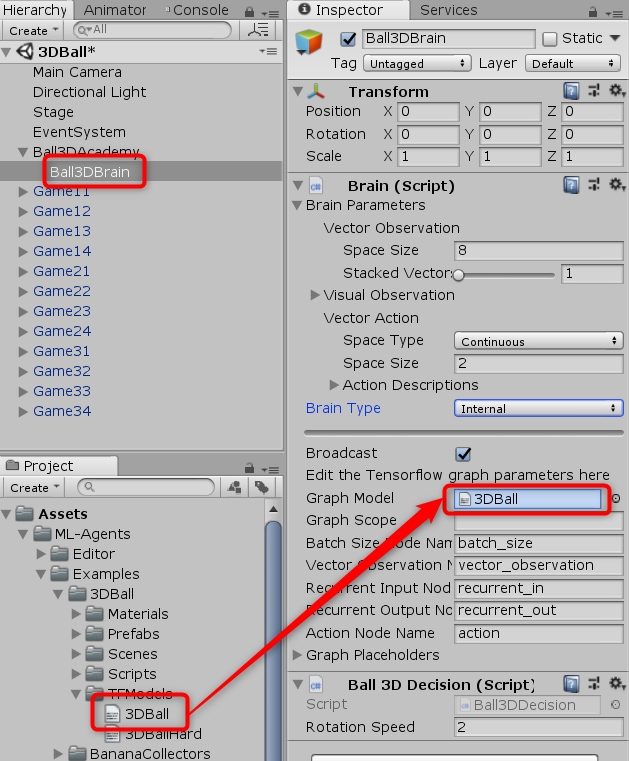The height and width of the screenshot is (761, 629).
Task: Click Project search by label icon
Action: 262,487
